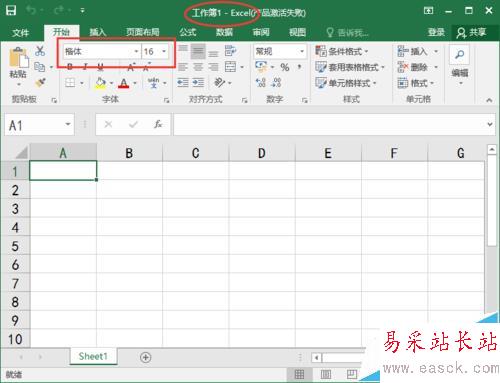Click the Tell me search box
This screenshot has height=383, width=500.
point(347,33)
